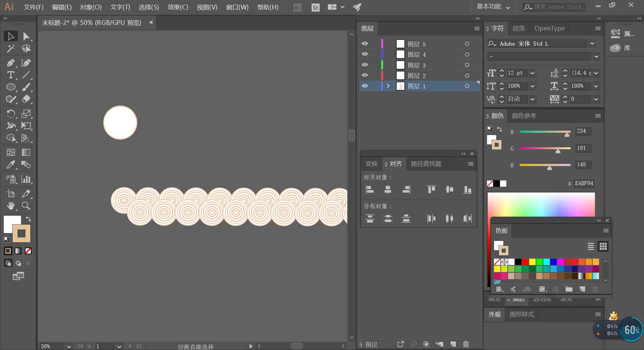Select the Lasso tool

tap(26, 49)
